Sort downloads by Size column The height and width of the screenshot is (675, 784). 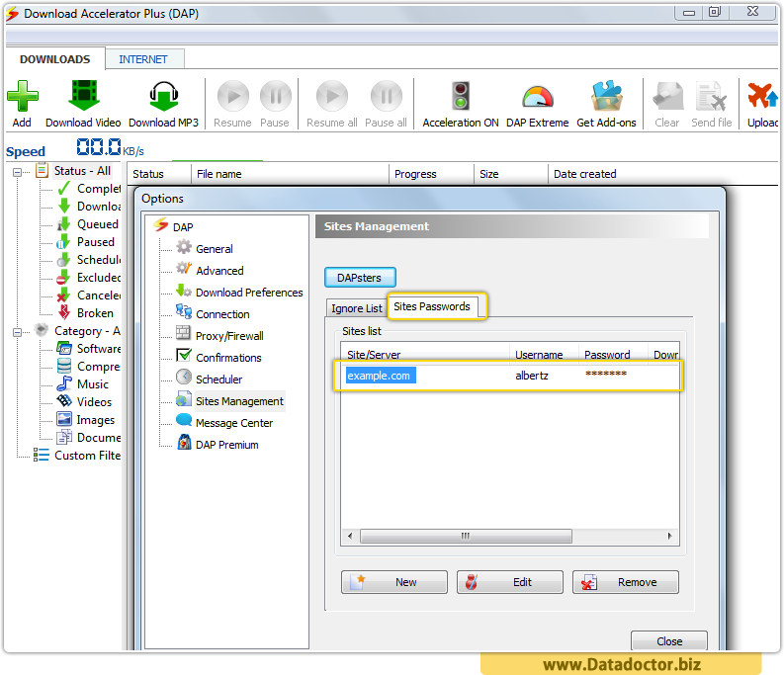[x=510, y=174]
